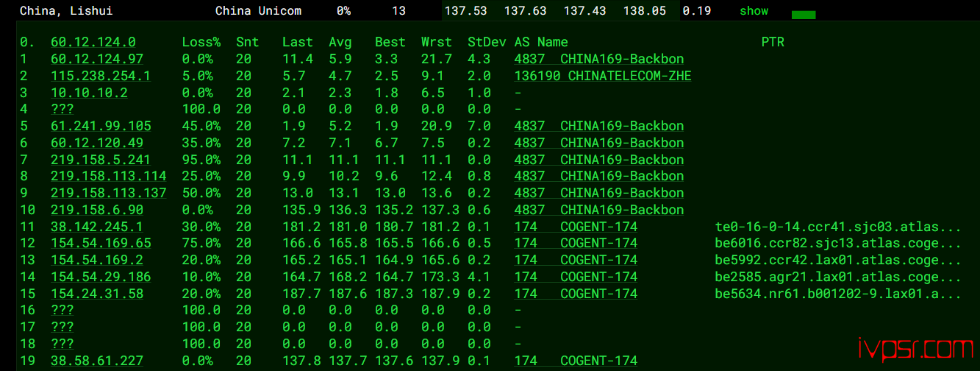Open AS 4837 link on the 219.158.6.90 row

coord(599,210)
